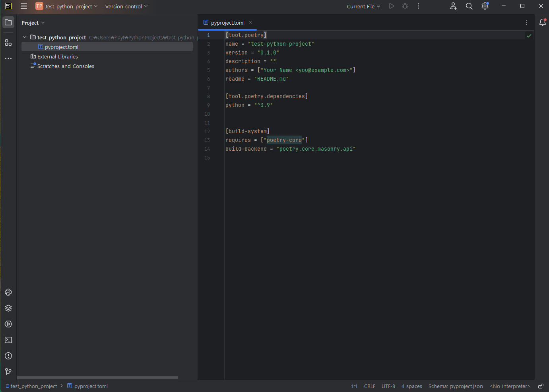
Task: Open Code With Me icon
Action: (453, 6)
